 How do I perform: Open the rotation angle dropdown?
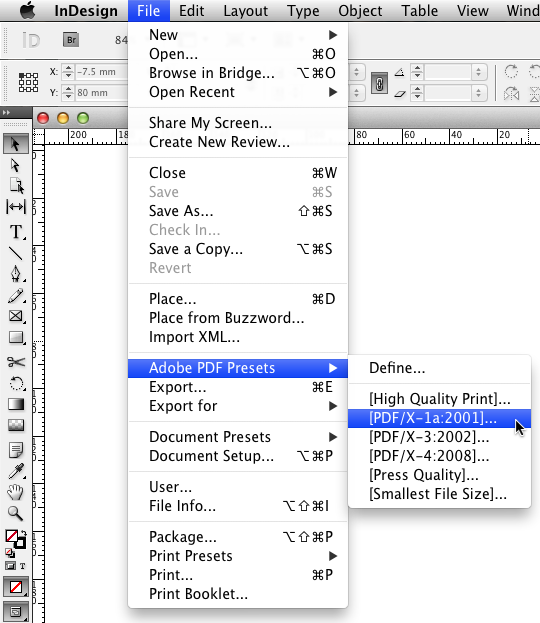tap(478, 72)
